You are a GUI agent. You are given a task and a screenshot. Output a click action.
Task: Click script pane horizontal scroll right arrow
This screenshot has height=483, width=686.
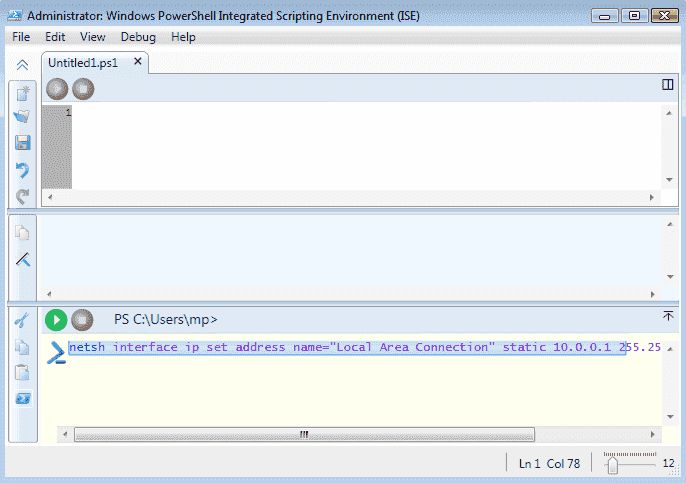(651, 197)
